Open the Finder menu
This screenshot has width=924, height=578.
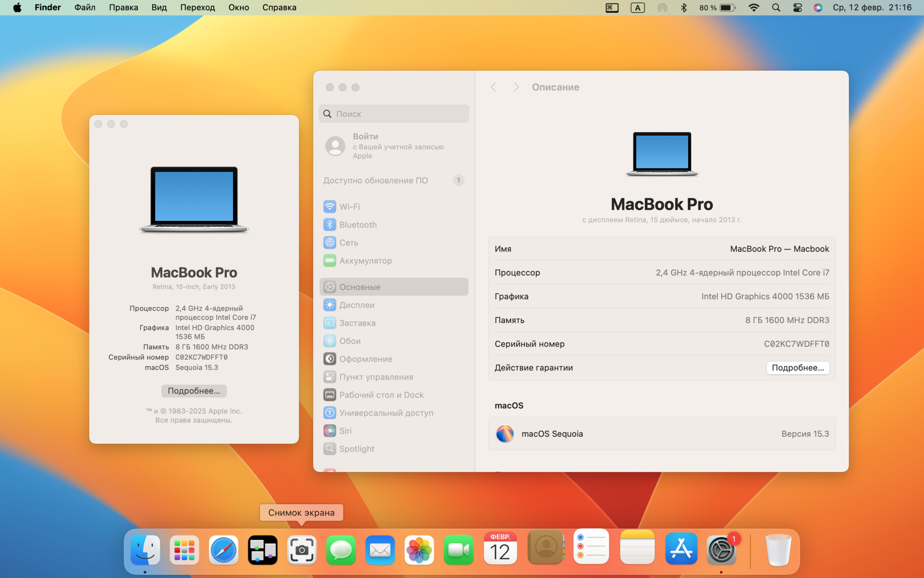[48, 8]
